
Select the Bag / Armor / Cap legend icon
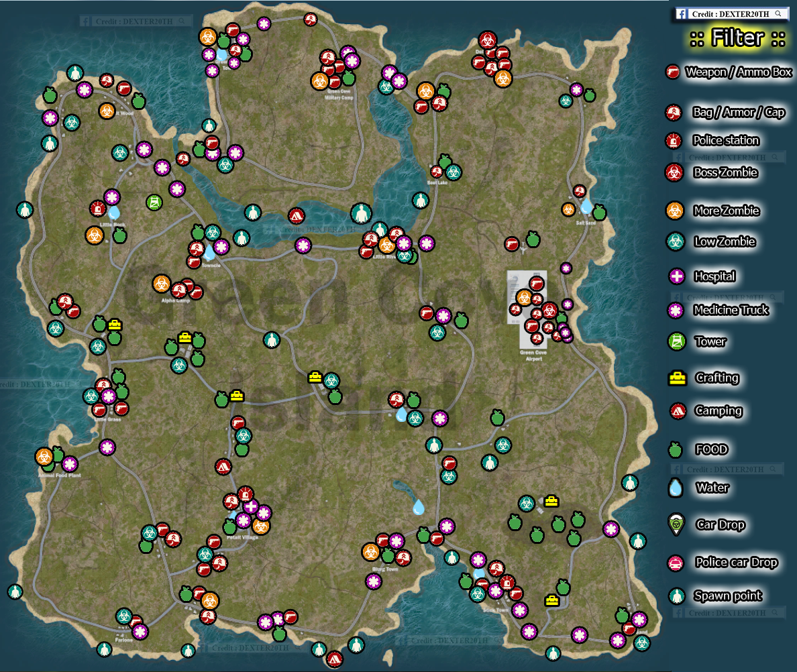click(674, 112)
